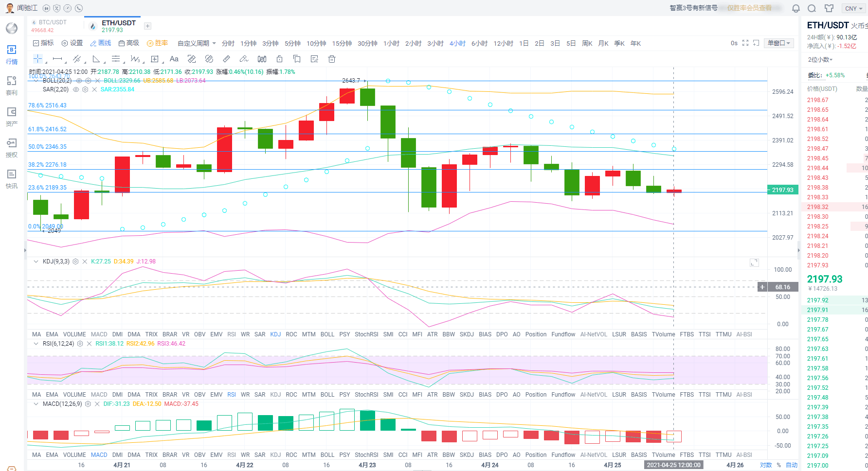This screenshot has width=868, height=471.
Task: Select the triangle angle drawing tool
Action: pos(96,59)
